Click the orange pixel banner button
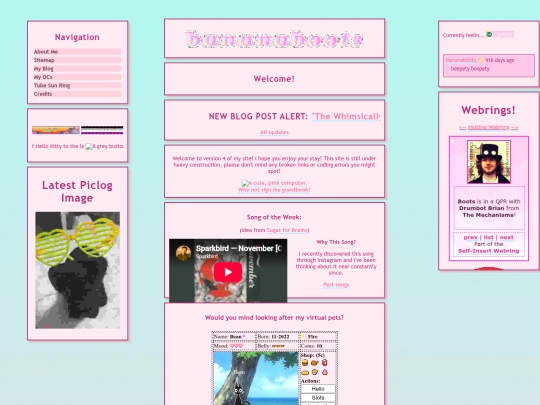This screenshot has height=405, width=540. (x=56, y=130)
